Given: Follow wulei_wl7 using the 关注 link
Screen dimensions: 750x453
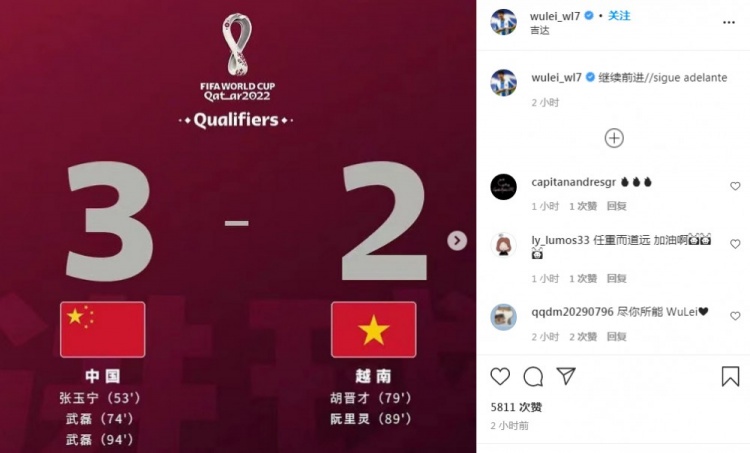Looking at the screenshot, I should 619,16.
